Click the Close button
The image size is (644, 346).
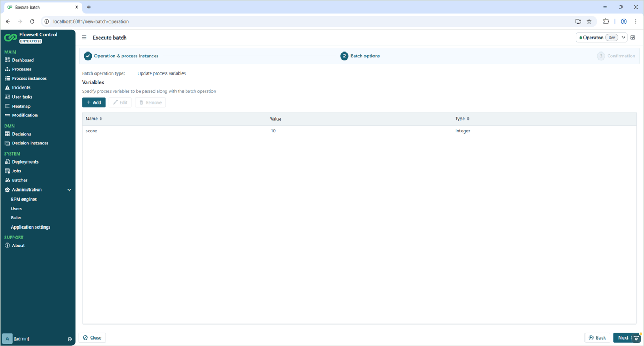(x=92, y=338)
